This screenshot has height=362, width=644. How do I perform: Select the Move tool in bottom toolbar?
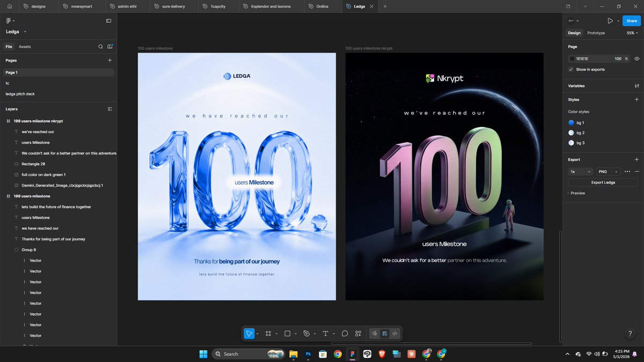click(x=249, y=334)
